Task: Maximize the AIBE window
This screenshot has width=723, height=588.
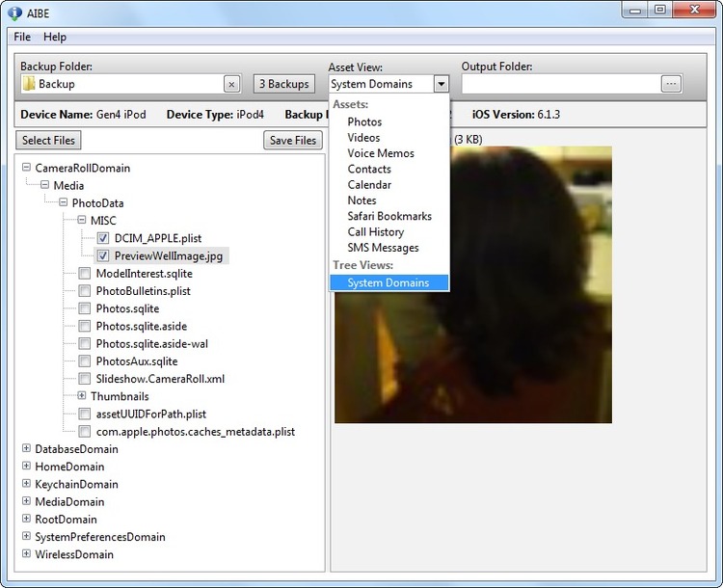Action: pos(660,10)
